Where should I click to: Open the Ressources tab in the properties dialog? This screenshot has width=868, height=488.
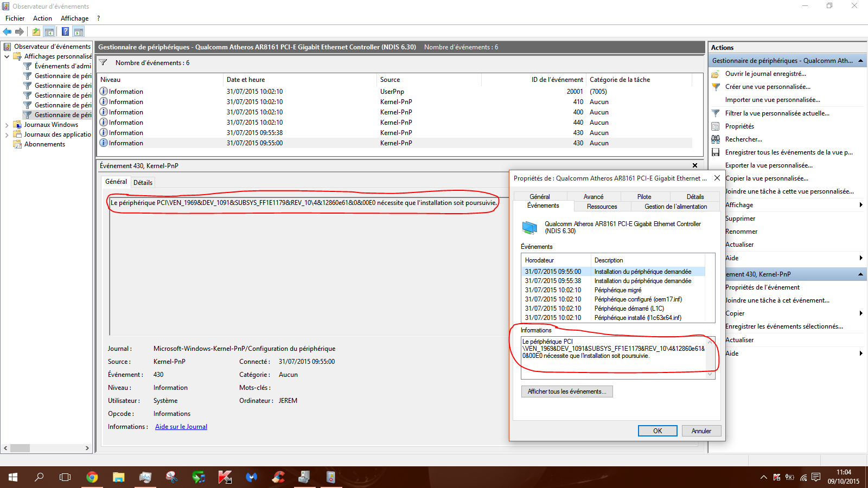coord(602,207)
